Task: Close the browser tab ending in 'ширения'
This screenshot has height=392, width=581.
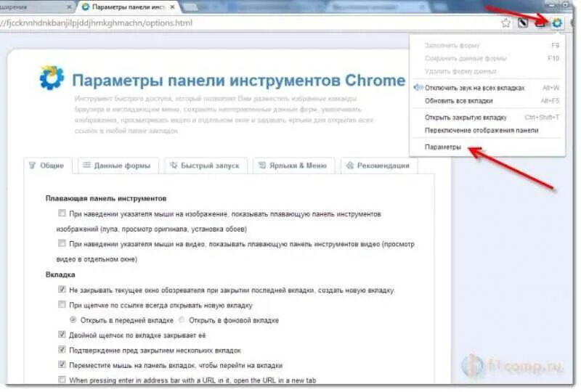Action: 69,7
